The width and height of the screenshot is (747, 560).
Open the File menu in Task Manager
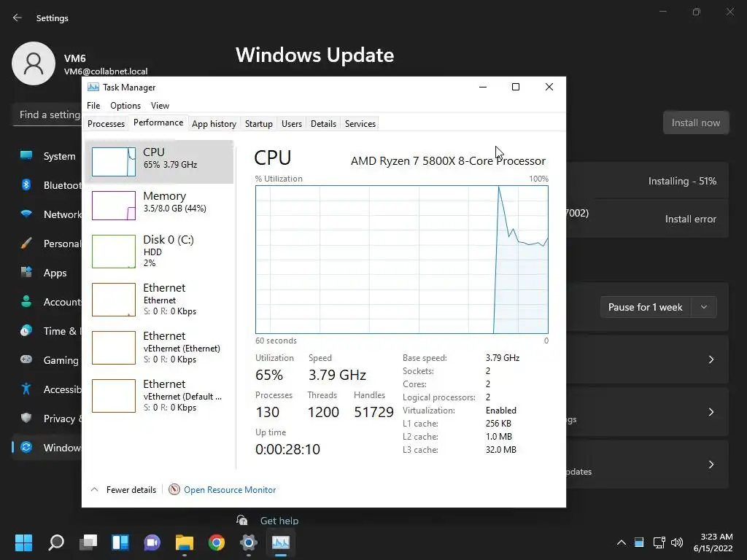(x=93, y=106)
